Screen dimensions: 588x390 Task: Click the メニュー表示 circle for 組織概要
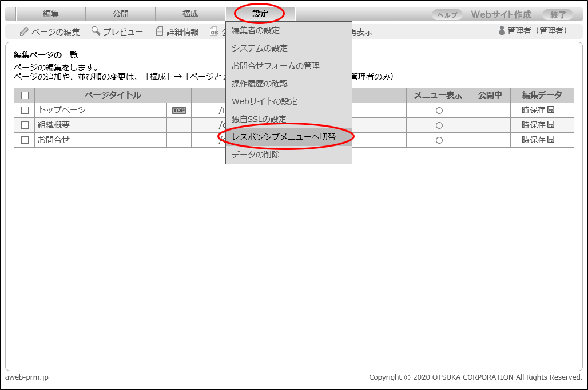439,125
